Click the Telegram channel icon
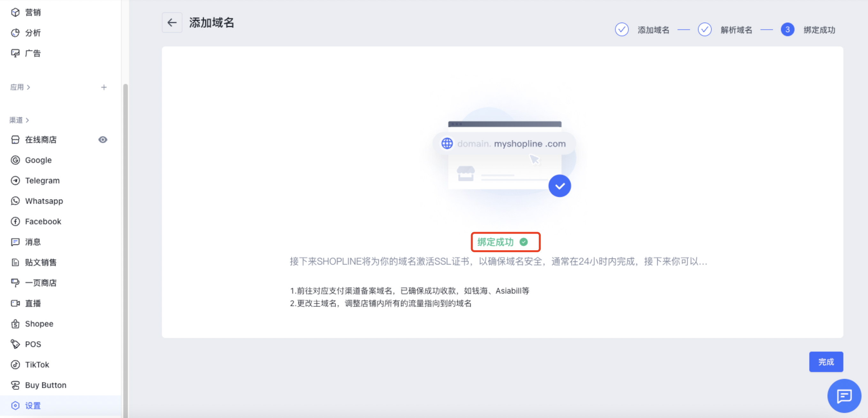868x418 pixels. [x=15, y=180]
